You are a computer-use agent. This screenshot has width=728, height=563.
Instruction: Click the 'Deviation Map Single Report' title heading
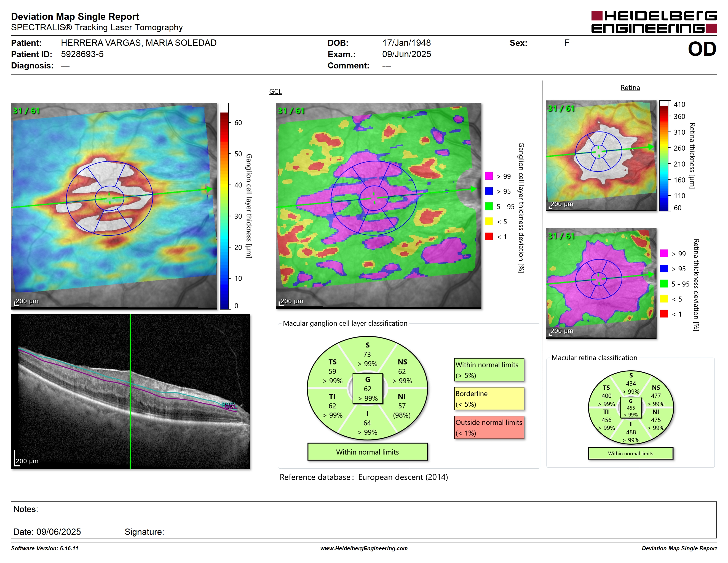pos(75,16)
